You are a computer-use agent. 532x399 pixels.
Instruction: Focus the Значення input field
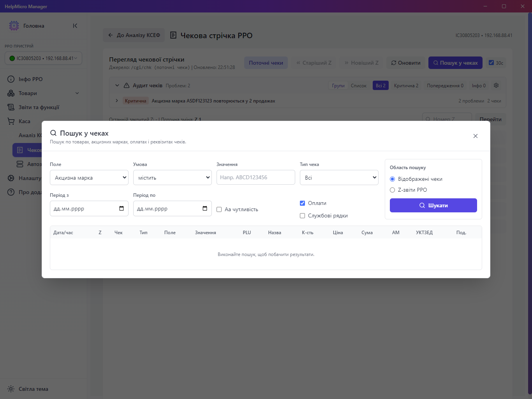(x=256, y=177)
